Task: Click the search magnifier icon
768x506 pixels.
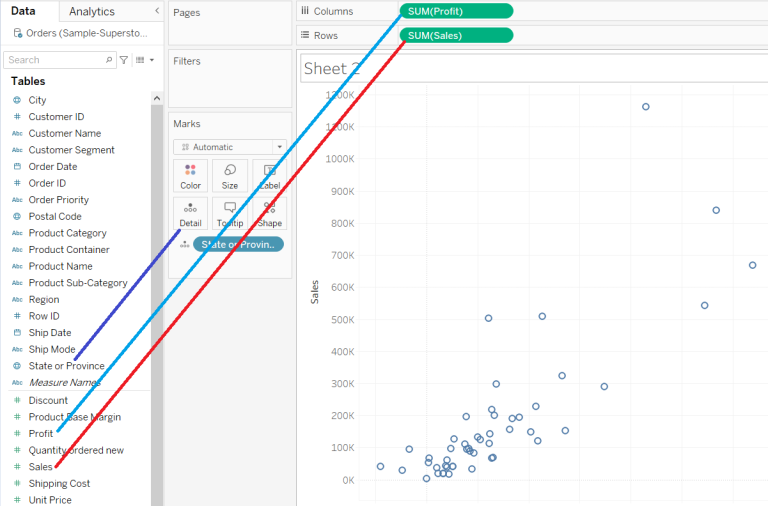Action: tap(109, 60)
